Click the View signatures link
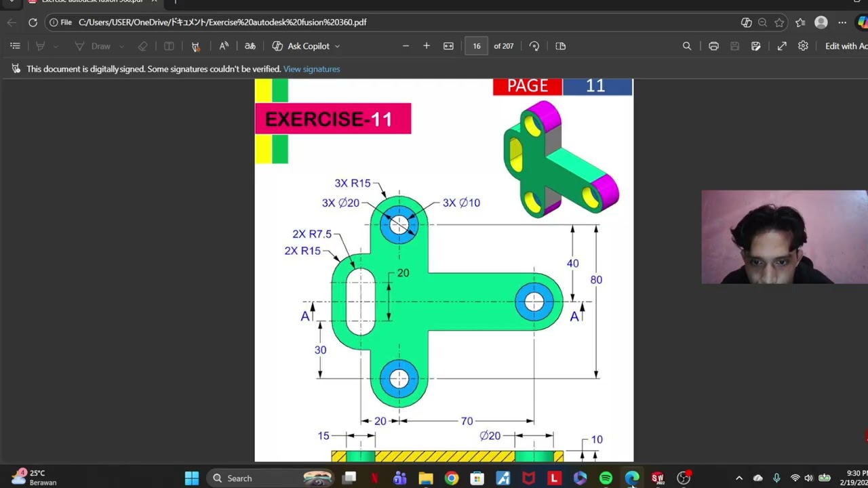This screenshot has height=488, width=868. (x=312, y=69)
